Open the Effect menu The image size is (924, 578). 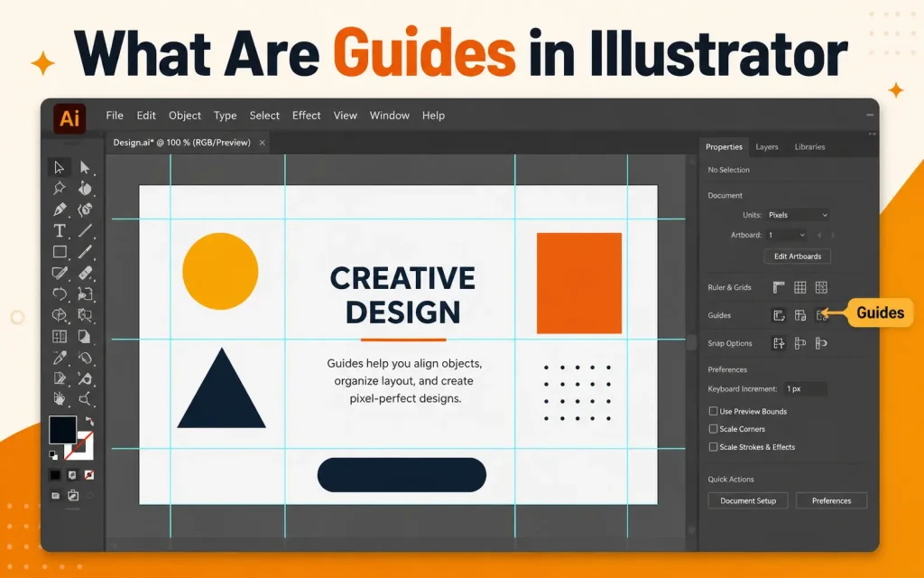(x=307, y=116)
